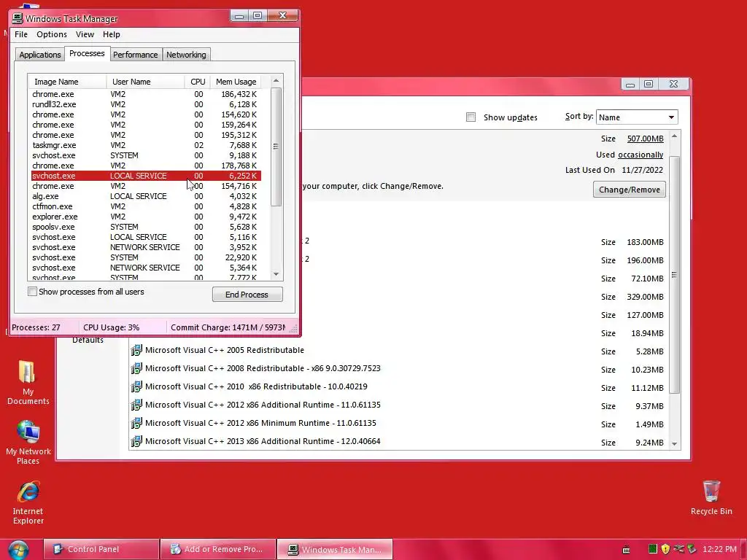Click the icon beside Visual C++ 2005 Redistributable

(x=136, y=351)
